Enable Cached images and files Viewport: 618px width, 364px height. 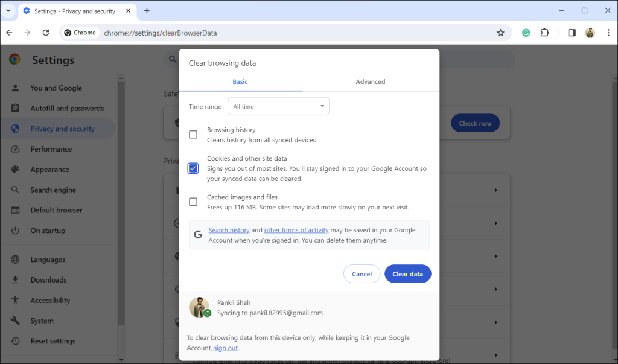(x=193, y=201)
